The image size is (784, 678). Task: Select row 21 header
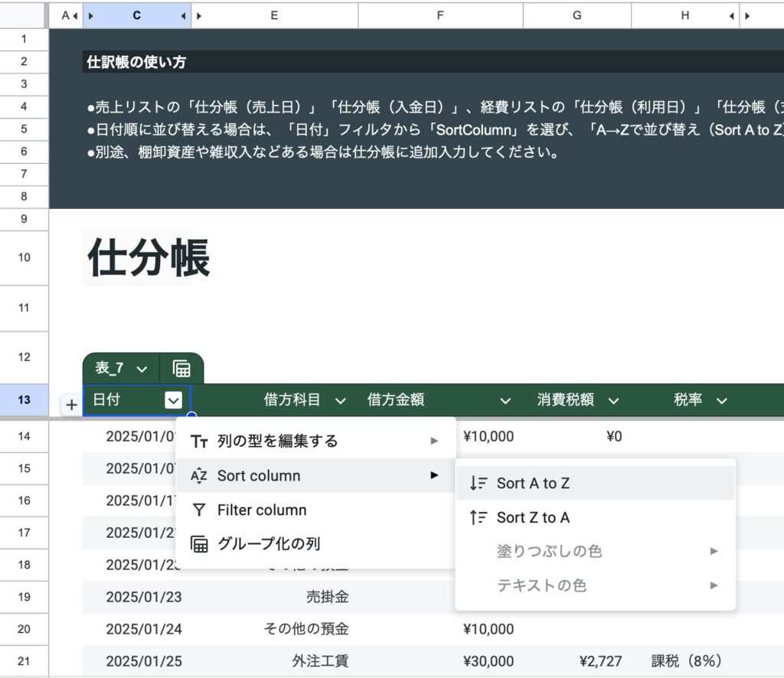pos(24,661)
